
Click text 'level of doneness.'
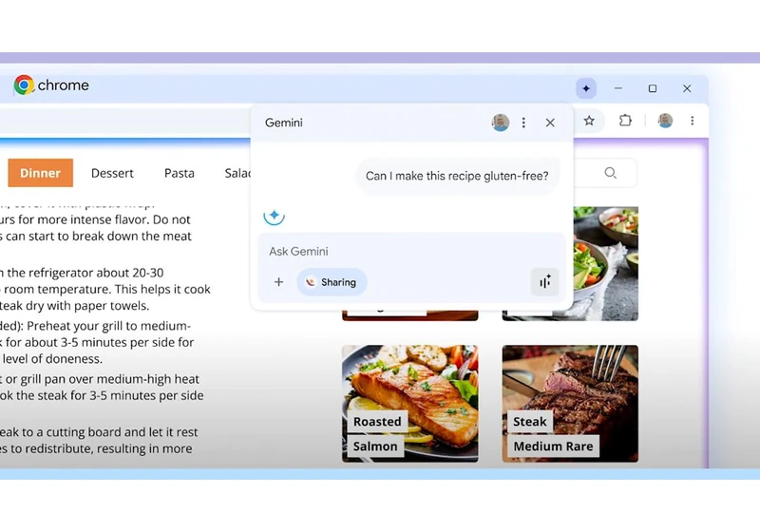(x=52, y=359)
